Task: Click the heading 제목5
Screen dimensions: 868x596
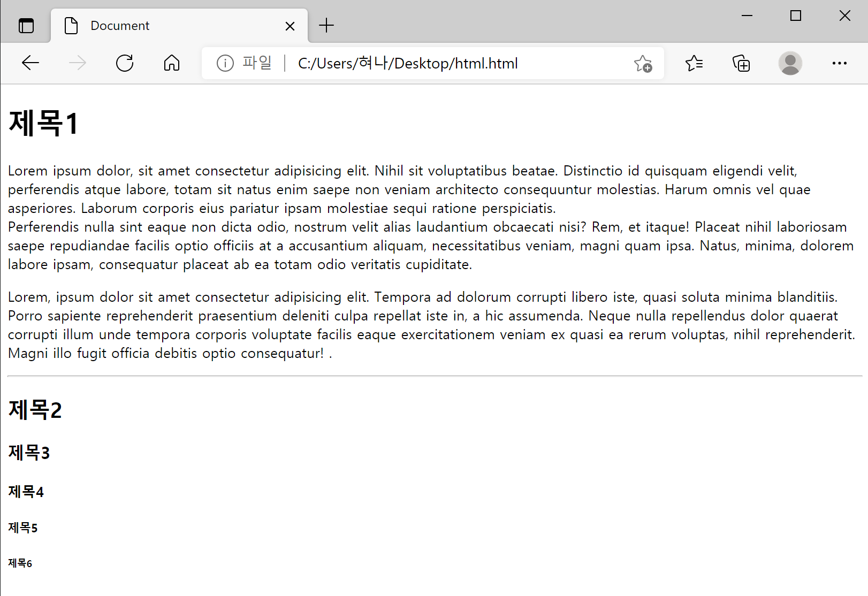Action: (x=23, y=528)
